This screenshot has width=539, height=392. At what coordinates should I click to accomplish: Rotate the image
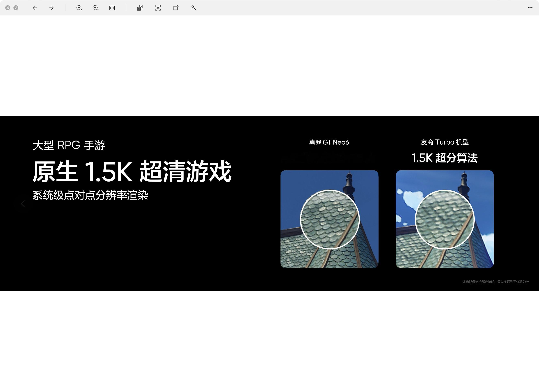pyautogui.click(x=176, y=8)
